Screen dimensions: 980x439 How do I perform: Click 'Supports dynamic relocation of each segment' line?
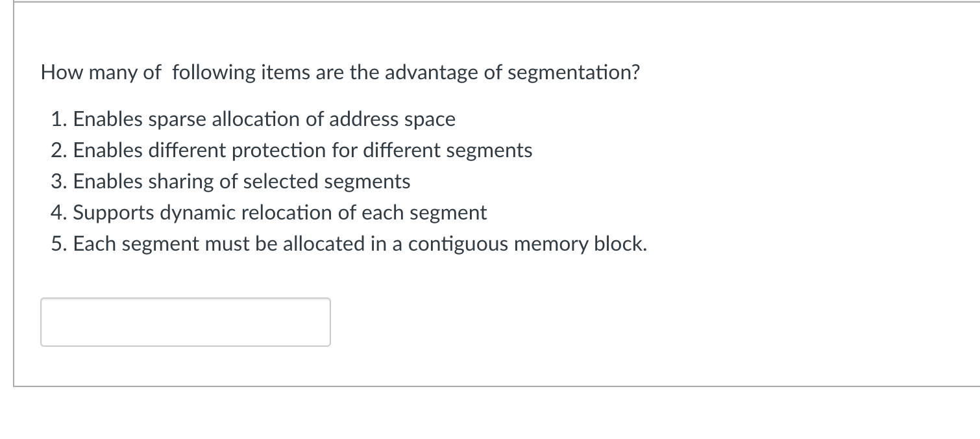coord(280,213)
